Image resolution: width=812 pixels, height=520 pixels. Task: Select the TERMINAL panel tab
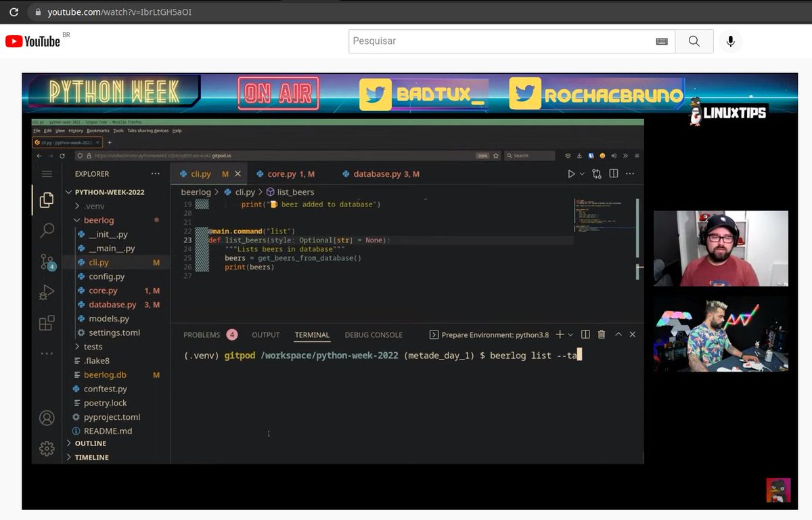click(312, 334)
